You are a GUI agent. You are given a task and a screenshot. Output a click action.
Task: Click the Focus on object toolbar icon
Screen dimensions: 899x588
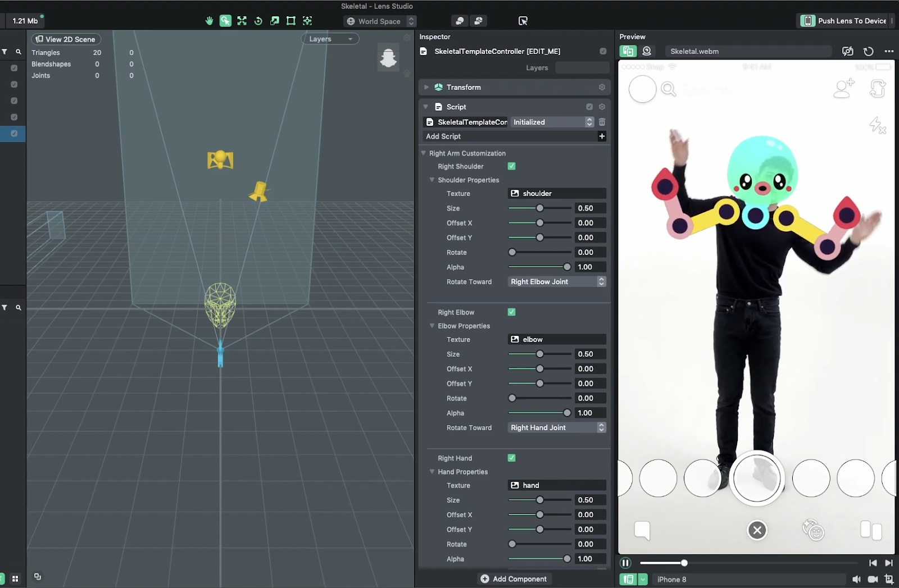(308, 21)
